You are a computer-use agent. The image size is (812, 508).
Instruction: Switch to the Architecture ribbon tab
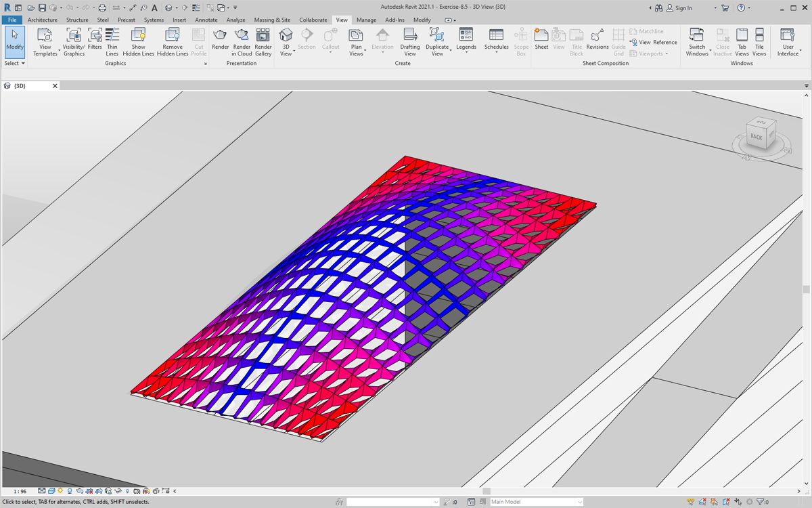(43, 20)
